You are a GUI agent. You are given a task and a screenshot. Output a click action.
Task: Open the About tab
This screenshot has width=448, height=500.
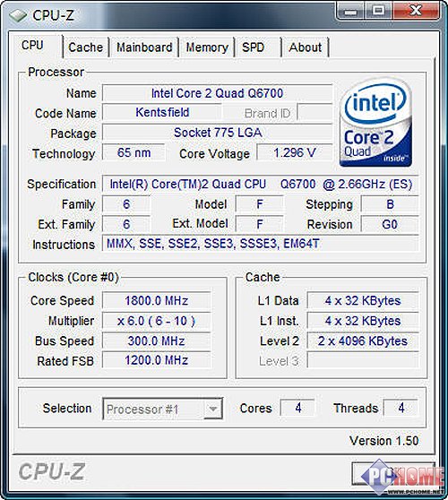[x=306, y=47]
